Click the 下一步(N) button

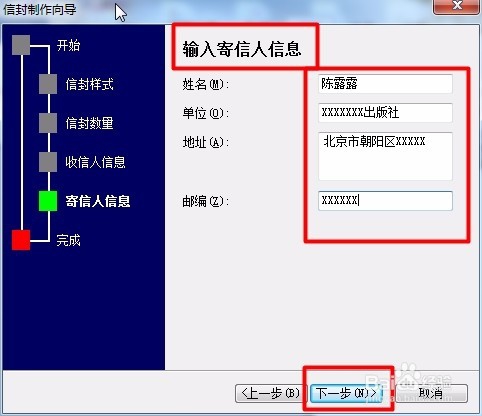click(347, 393)
